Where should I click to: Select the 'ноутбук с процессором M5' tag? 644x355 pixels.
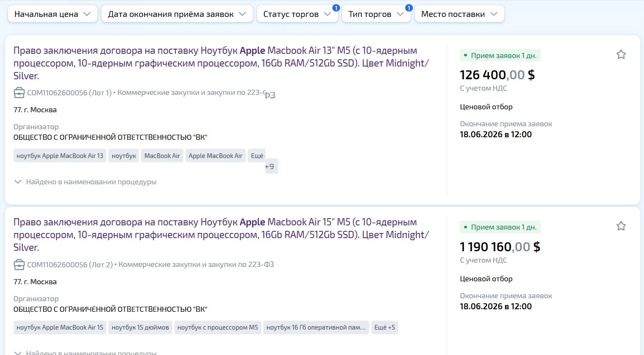click(x=218, y=327)
